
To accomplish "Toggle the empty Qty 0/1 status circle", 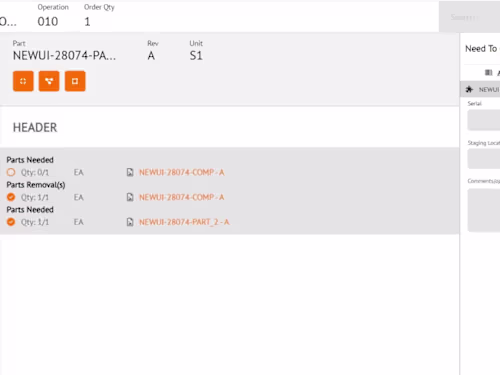I will [x=11, y=172].
